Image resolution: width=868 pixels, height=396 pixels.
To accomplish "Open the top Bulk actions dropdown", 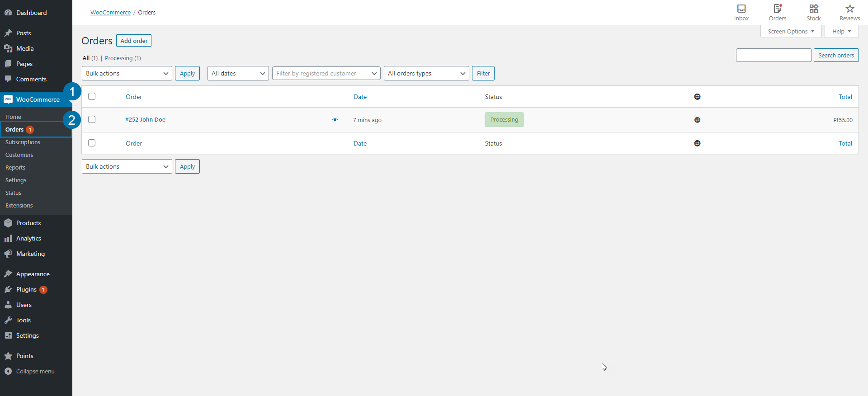I will coord(127,73).
